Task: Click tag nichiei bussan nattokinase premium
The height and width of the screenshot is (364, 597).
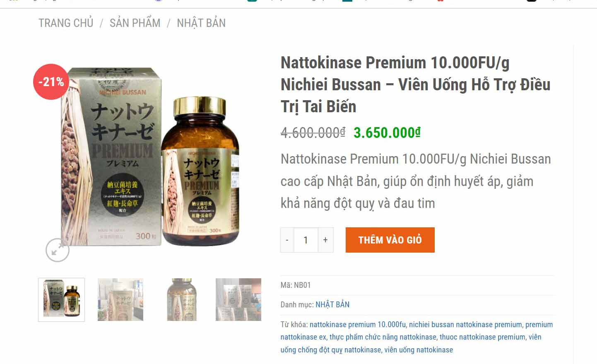Action: pyautogui.click(x=465, y=325)
